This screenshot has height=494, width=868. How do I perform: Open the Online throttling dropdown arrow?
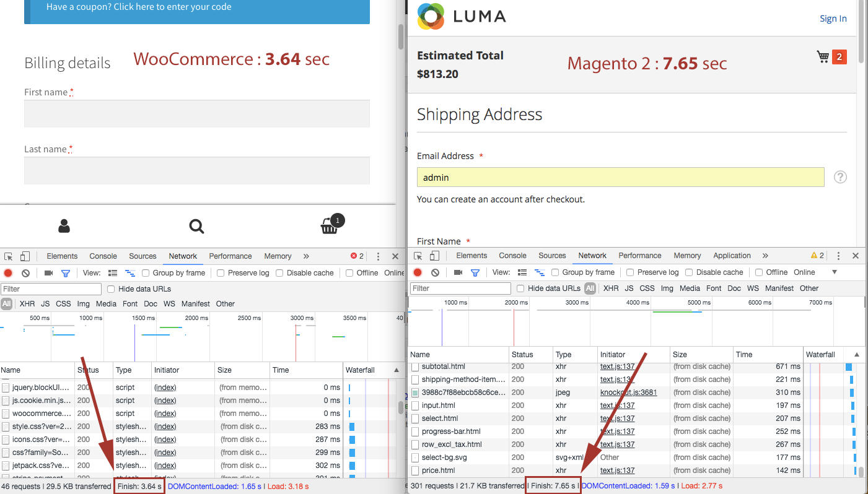(834, 272)
